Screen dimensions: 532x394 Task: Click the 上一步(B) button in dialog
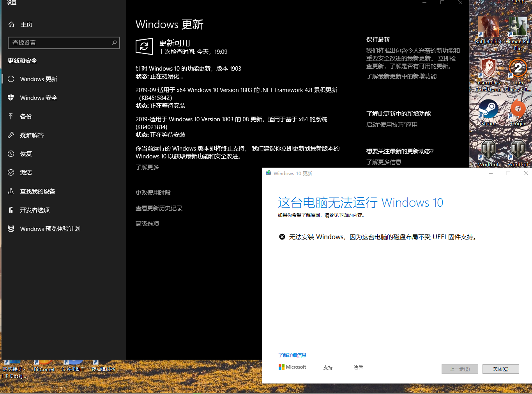tap(460, 369)
